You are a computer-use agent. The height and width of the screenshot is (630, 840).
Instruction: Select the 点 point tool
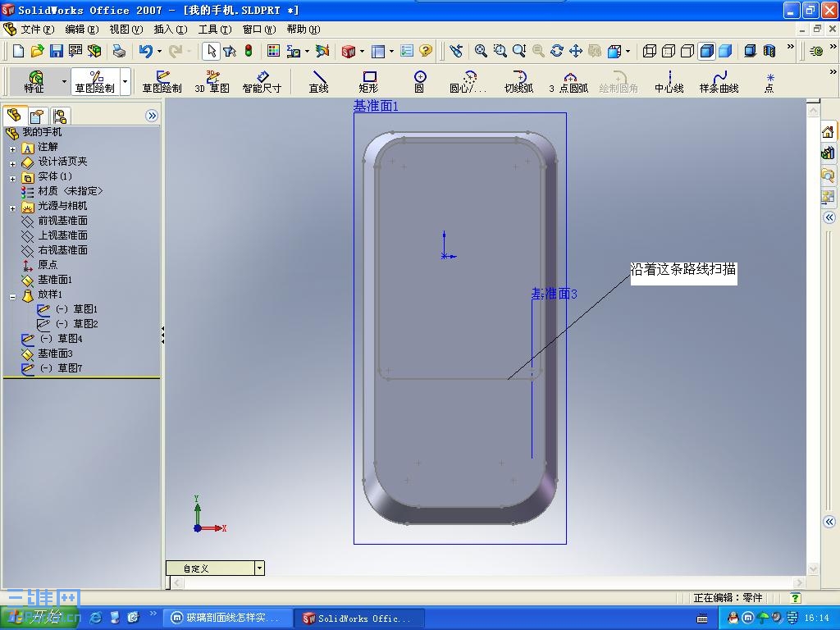point(769,81)
